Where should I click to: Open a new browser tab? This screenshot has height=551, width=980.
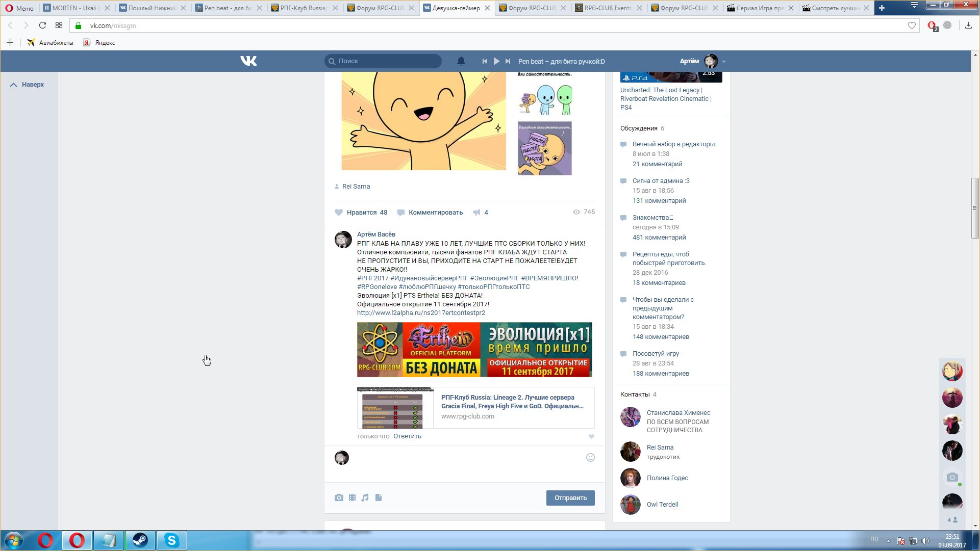click(x=882, y=8)
